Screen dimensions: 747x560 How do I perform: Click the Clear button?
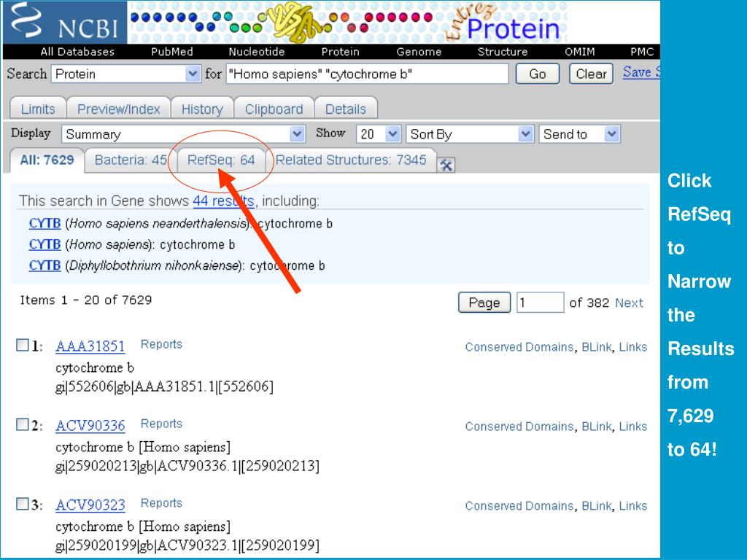coord(591,74)
